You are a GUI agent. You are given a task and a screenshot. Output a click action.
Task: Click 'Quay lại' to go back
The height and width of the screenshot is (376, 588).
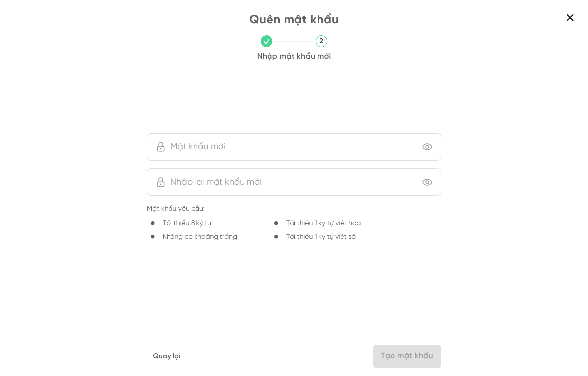click(x=167, y=356)
